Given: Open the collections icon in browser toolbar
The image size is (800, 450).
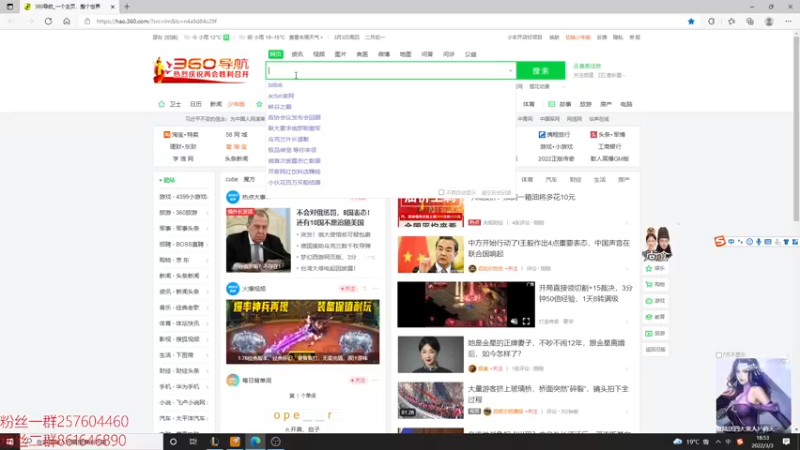Looking at the screenshot, I should tap(749, 21).
